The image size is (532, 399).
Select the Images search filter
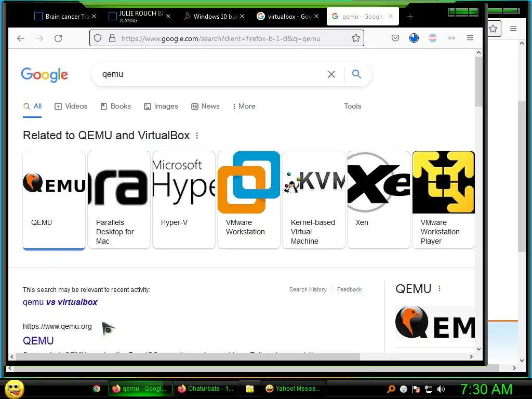click(x=161, y=106)
